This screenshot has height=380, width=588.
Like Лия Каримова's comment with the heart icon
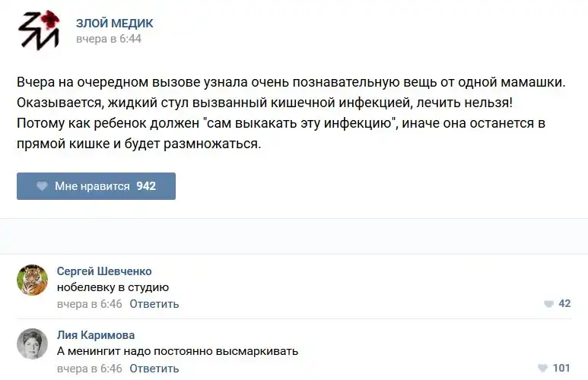[x=542, y=369]
